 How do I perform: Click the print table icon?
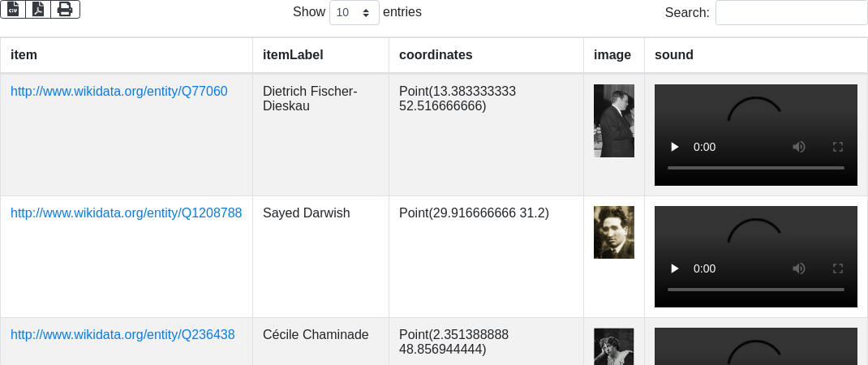(x=65, y=10)
